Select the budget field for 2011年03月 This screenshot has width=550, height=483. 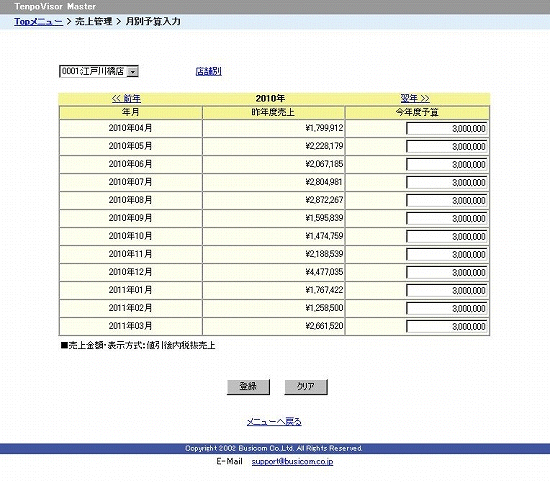coord(447,327)
